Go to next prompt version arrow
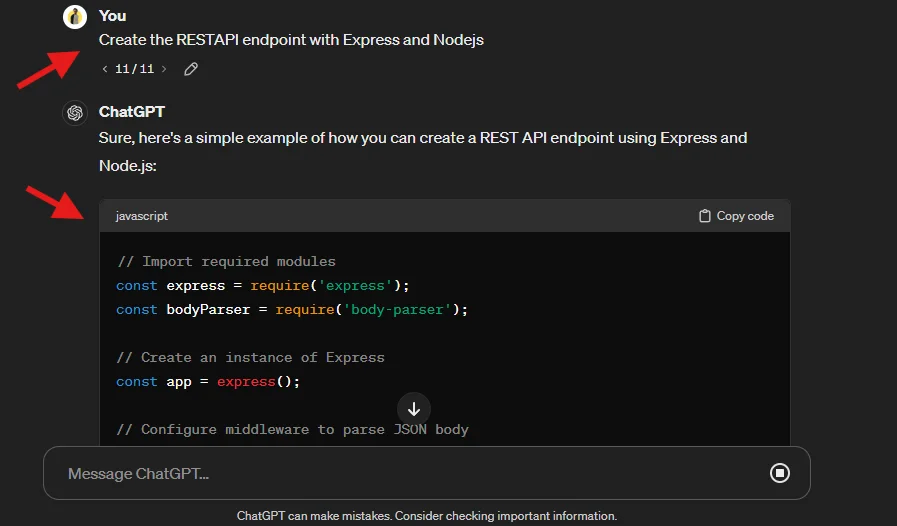This screenshot has width=897, height=526. [x=164, y=69]
